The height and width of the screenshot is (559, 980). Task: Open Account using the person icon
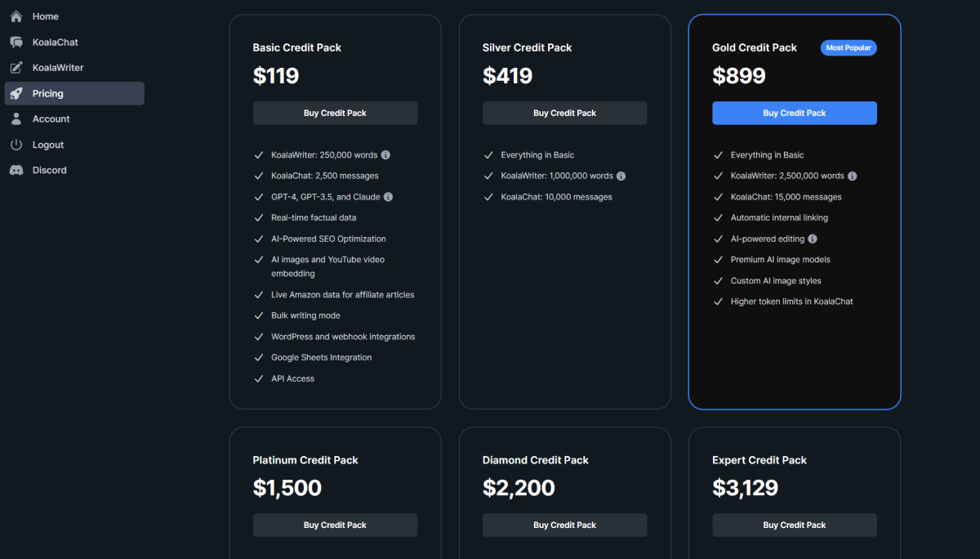[16, 119]
